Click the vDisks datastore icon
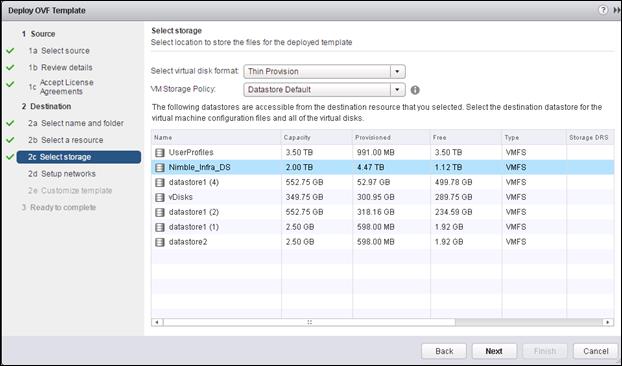 pos(160,197)
